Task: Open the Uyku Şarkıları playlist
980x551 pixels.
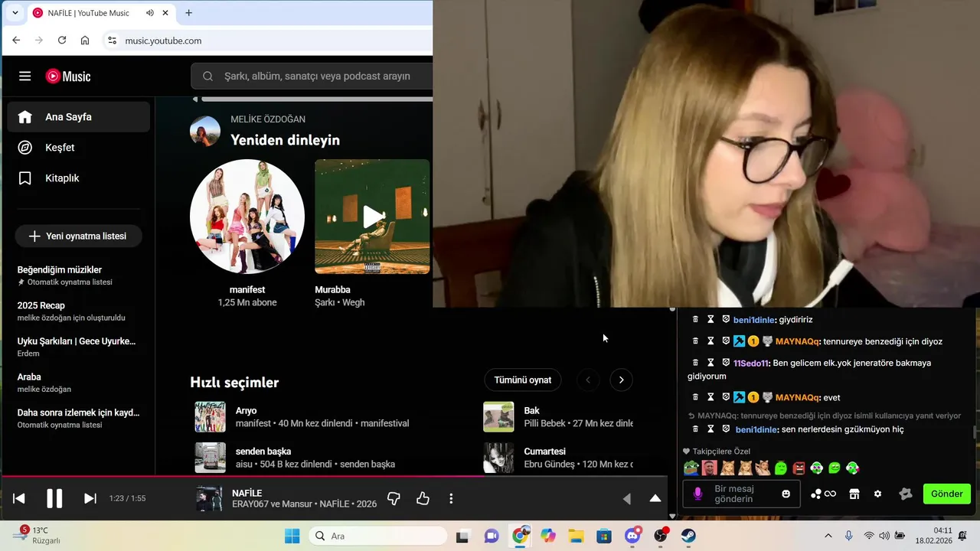Action: (77, 347)
